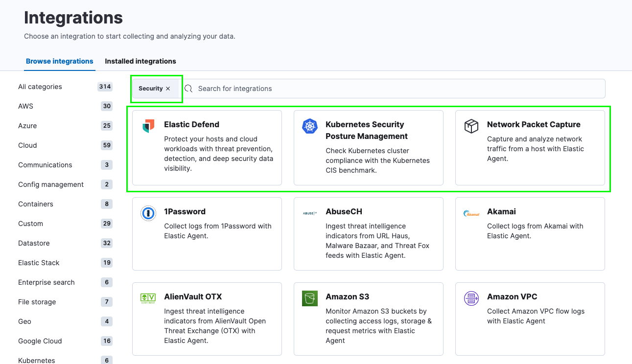Open the Amazon VPC integration title
This screenshot has height=364, width=632.
(x=512, y=296)
